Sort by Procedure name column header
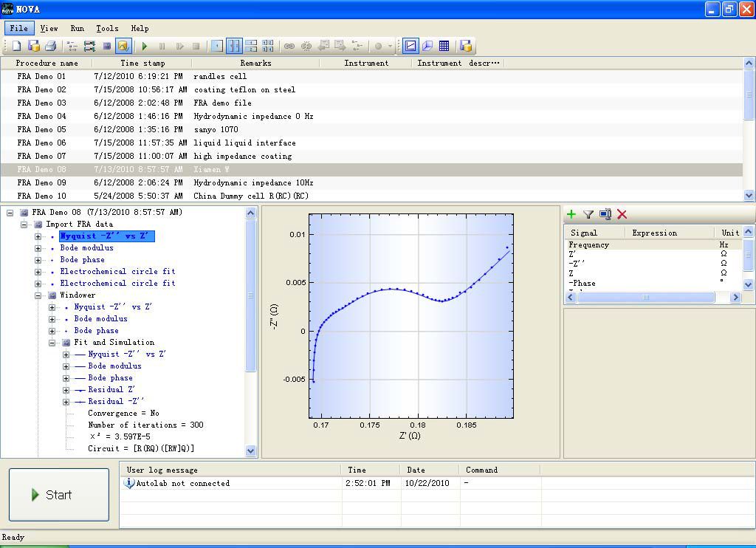 (47, 64)
